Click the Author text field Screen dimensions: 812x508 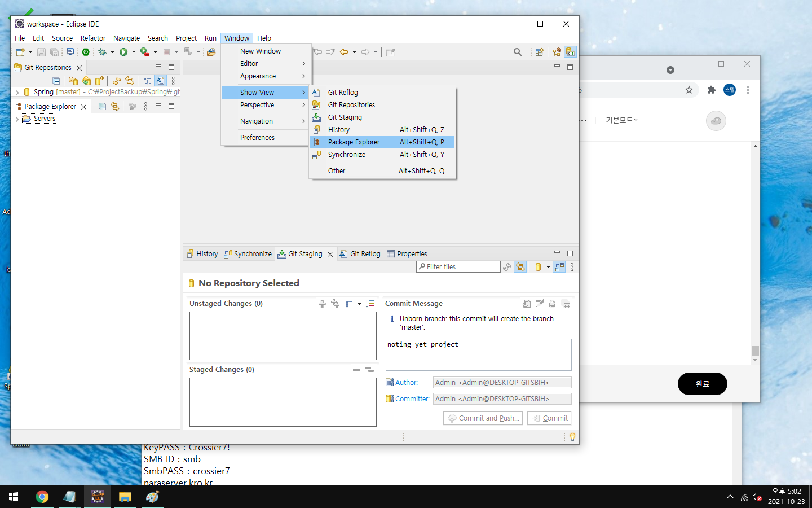tap(502, 383)
